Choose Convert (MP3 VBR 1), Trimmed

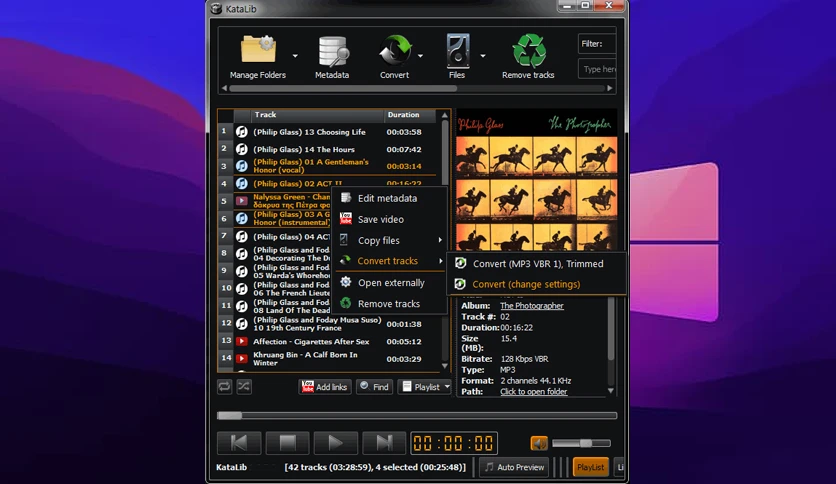[x=536, y=264]
